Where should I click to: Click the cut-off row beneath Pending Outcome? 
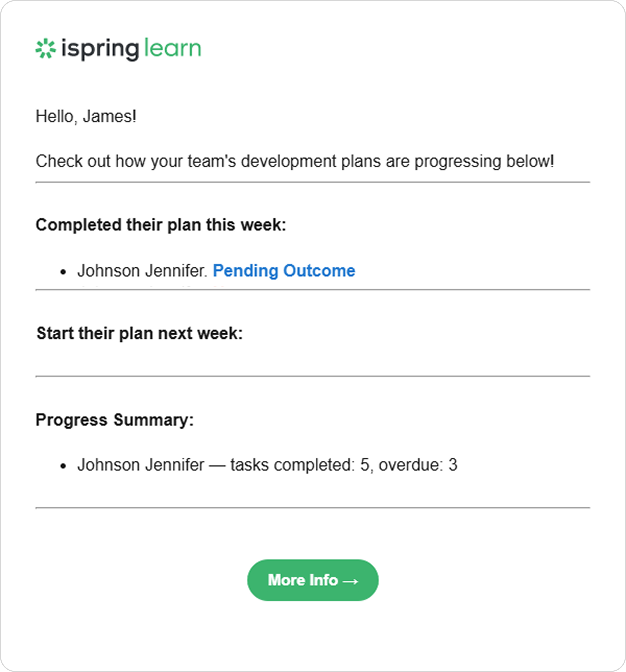coord(152,287)
